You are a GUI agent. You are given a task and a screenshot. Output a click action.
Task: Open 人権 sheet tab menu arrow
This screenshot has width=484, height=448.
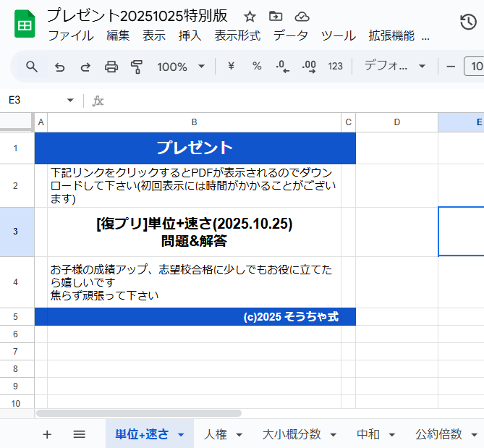239,435
